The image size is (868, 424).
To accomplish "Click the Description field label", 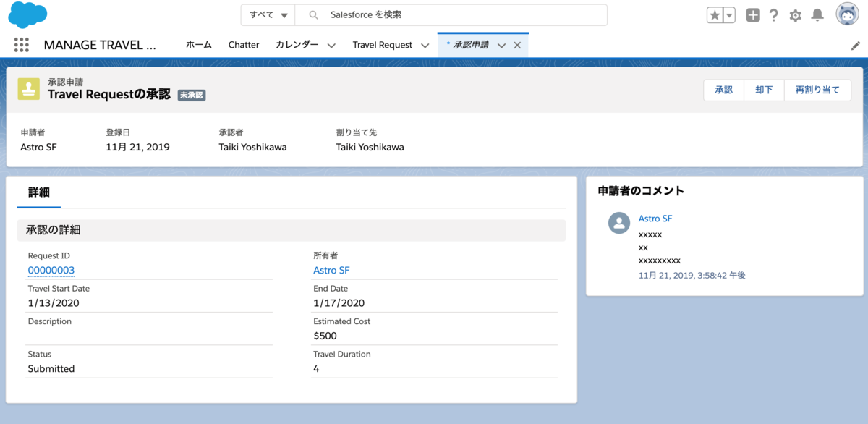I will [50, 321].
